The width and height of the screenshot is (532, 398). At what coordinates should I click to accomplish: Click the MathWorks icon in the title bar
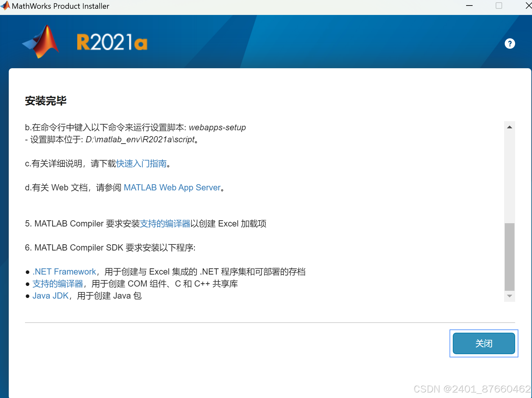coord(5,6)
